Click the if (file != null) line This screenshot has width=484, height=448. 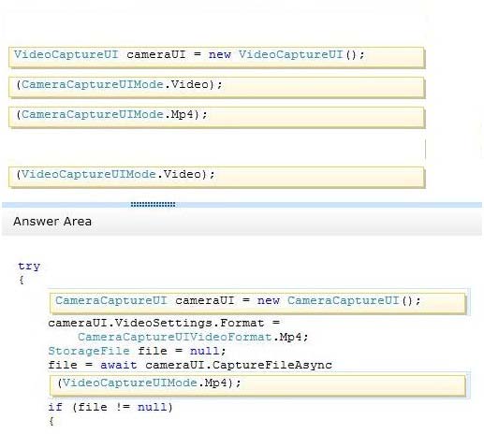coord(110,407)
